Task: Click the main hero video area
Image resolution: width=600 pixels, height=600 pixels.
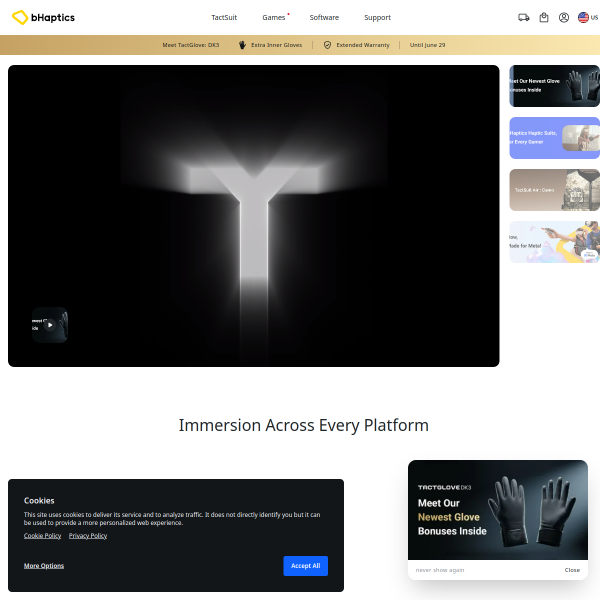Action: point(254,216)
